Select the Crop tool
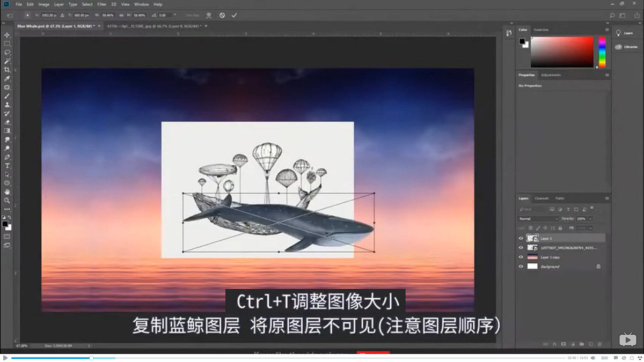The height and width of the screenshot is (362, 644). (x=7, y=69)
